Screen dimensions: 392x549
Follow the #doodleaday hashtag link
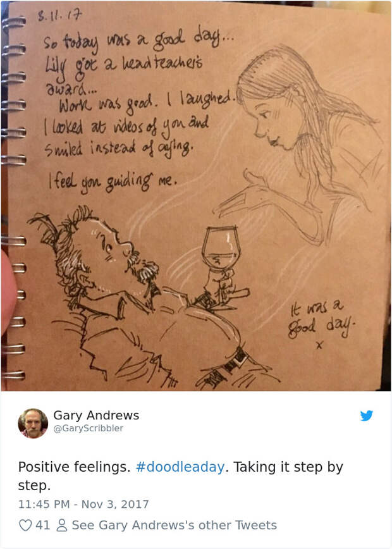180,467
